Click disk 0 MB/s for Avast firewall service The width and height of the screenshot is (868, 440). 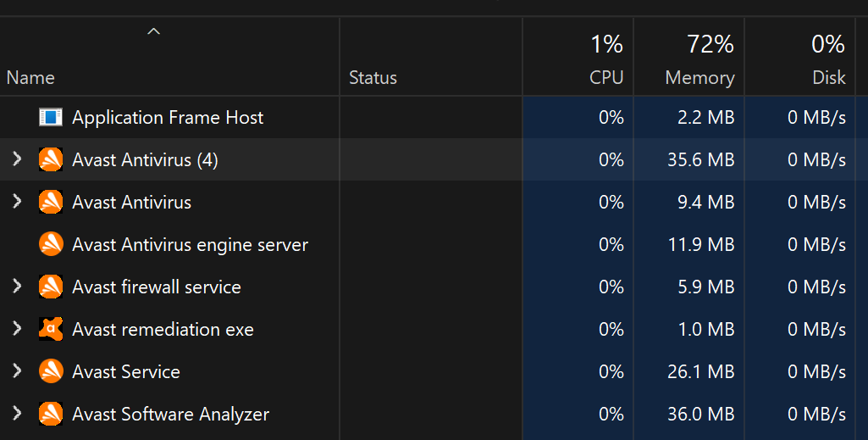coord(817,287)
